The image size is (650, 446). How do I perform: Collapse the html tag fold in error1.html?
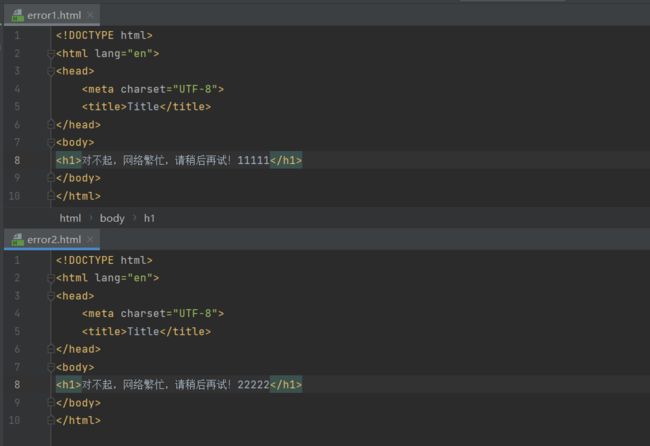point(51,54)
